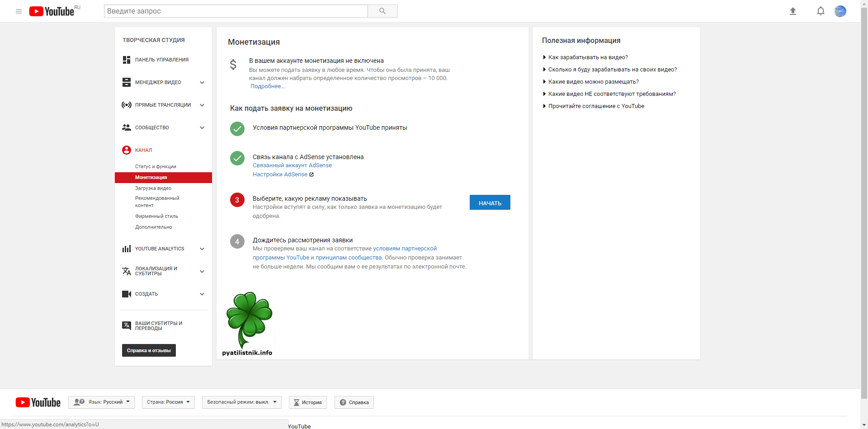This screenshot has width=868, height=429.
Task: Expand Какие видео НЕ соответствуют требованиям?
Action: pyautogui.click(x=612, y=94)
